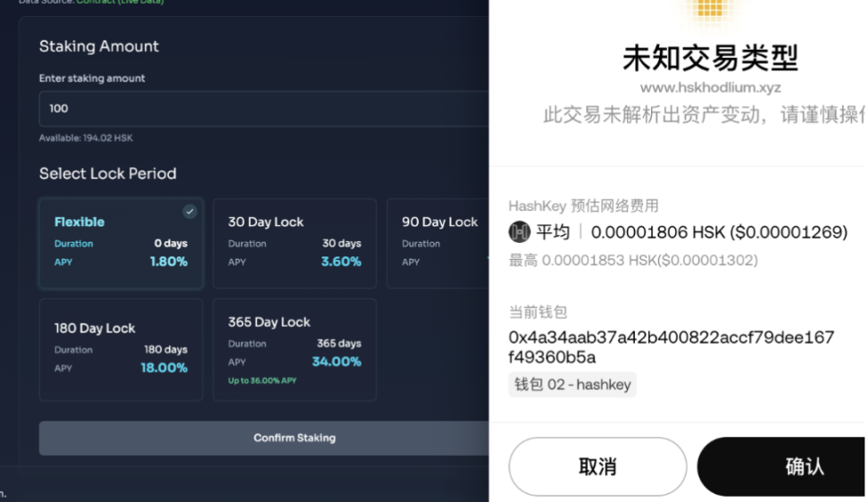
Task: Click the 180 days duration value
Action: coord(165,350)
